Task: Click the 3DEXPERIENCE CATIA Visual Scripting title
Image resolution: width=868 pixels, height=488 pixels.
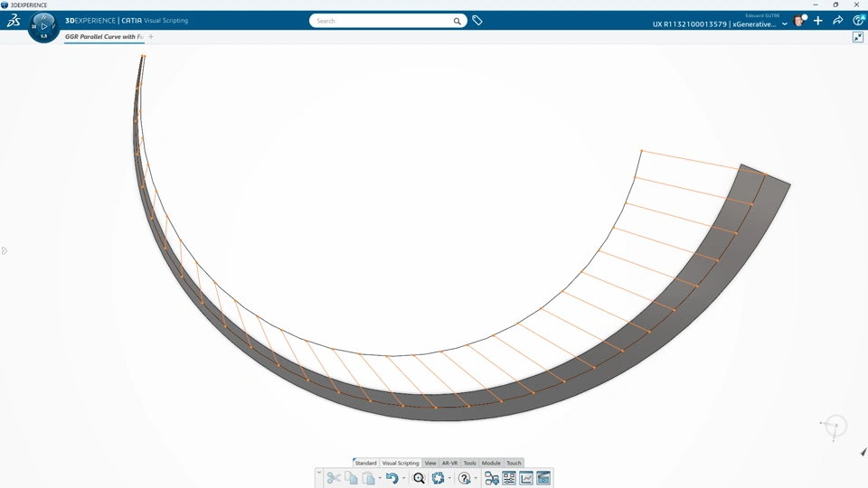Action: 127,21
